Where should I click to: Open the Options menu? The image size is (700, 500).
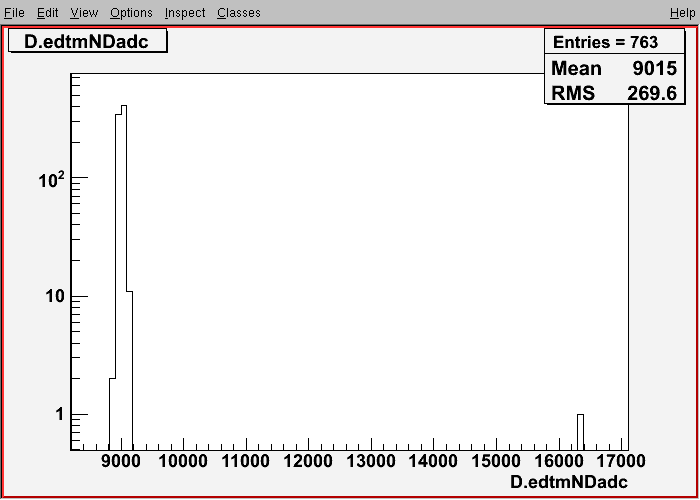coord(131,13)
